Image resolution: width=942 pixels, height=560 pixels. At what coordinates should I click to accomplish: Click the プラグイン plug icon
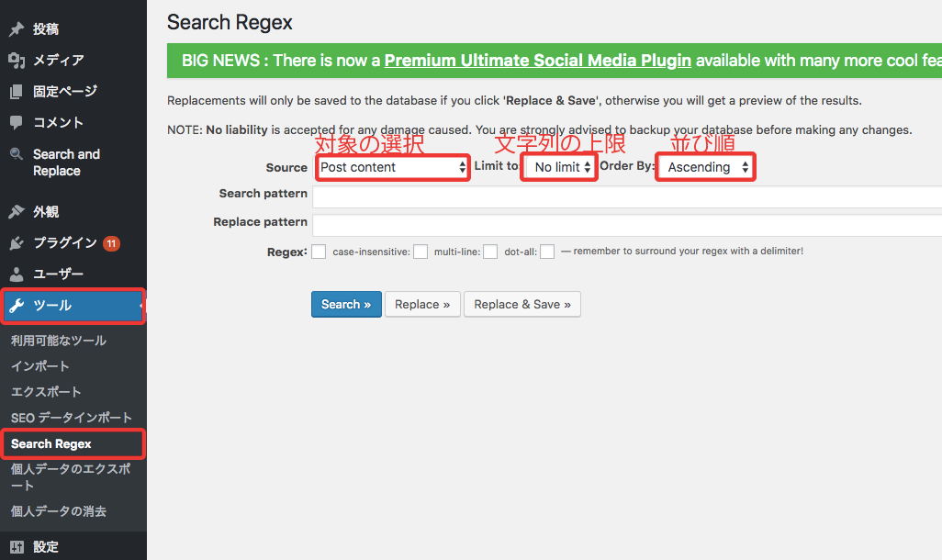click(x=17, y=243)
